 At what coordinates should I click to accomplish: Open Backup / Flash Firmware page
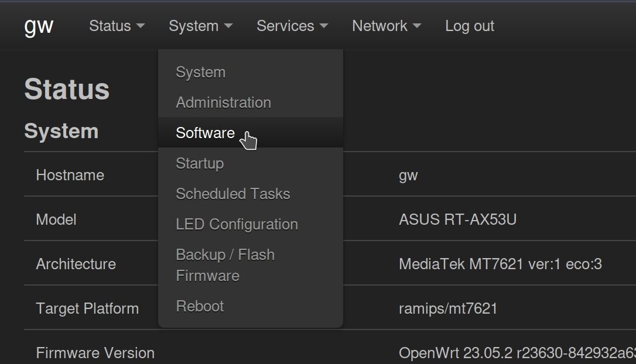click(x=225, y=265)
